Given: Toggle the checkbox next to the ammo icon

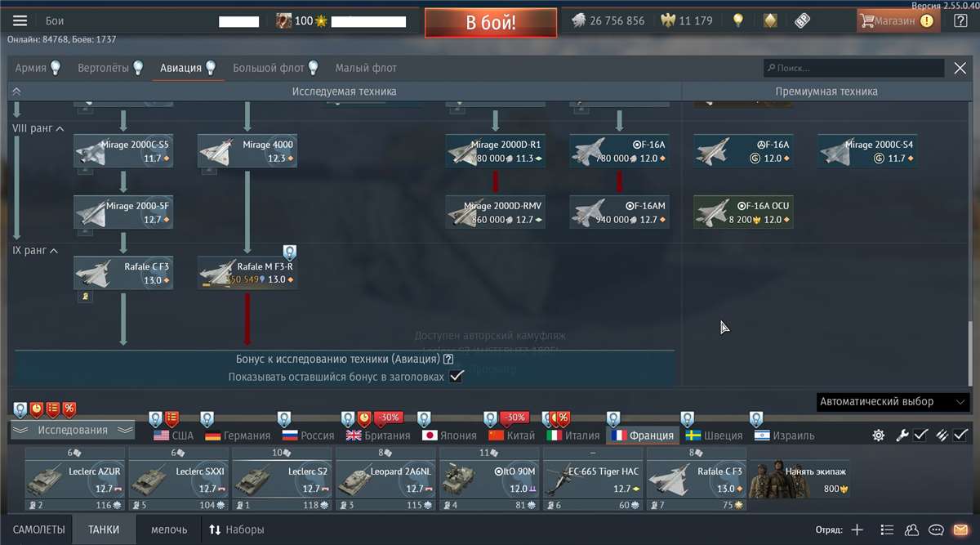Looking at the screenshot, I should pyautogui.click(x=960, y=436).
